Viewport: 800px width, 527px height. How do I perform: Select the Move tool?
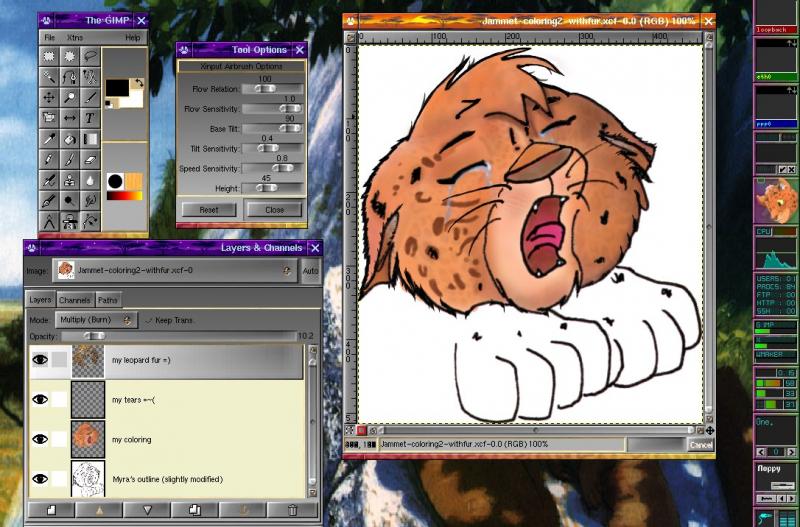[x=49, y=97]
